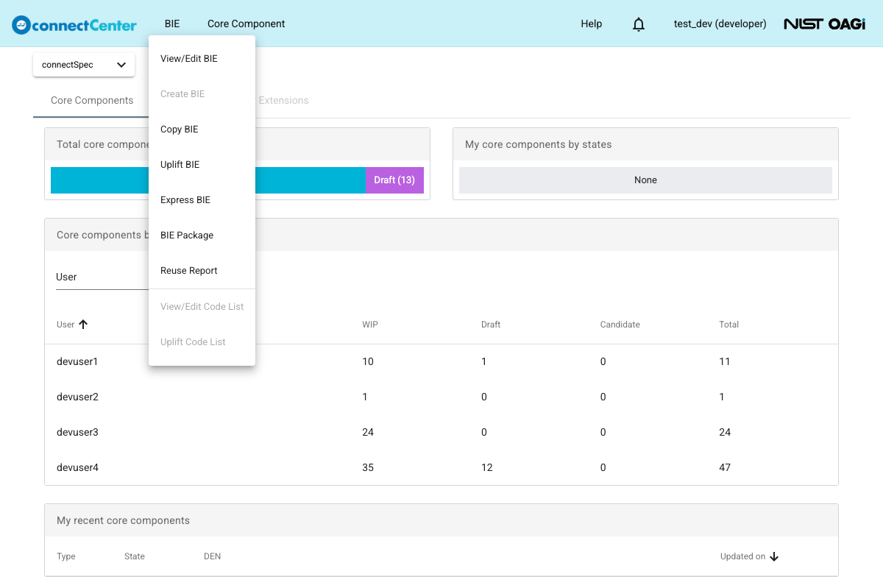
Task: Click My recent core components heading
Action: [123, 520]
